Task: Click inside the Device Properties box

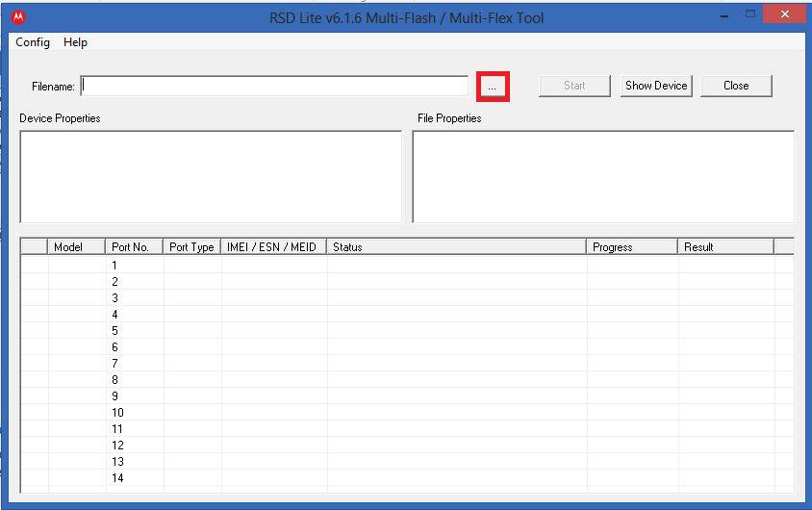Action: click(211, 176)
